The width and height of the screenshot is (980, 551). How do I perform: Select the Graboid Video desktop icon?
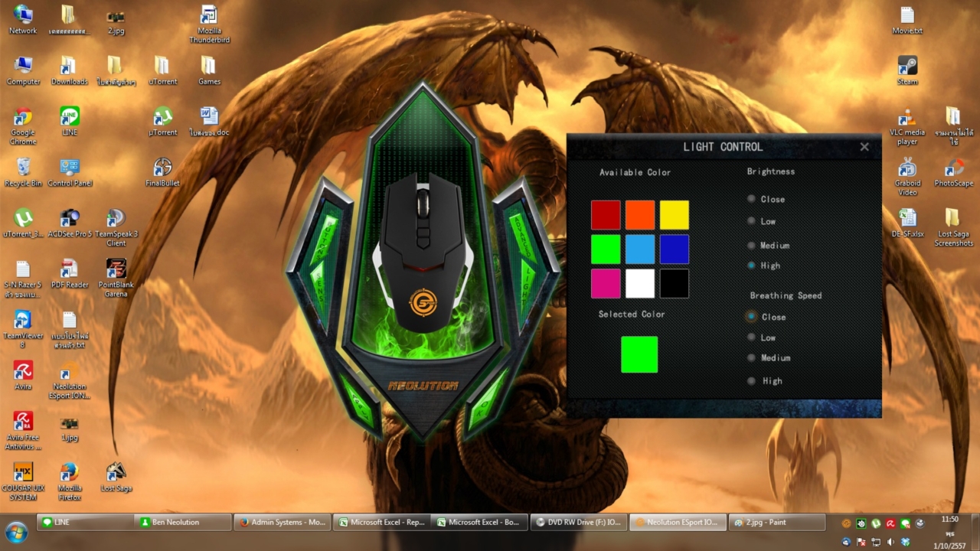[x=907, y=177]
